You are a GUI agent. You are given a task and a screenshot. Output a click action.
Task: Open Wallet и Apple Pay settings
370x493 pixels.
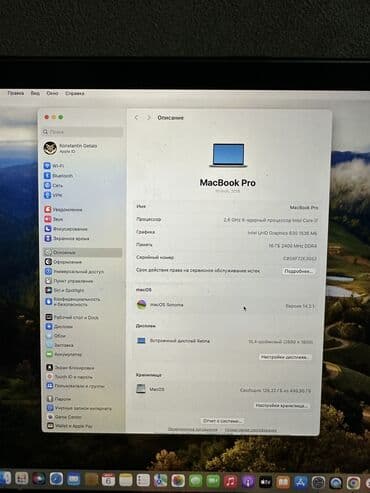[70, 426]
